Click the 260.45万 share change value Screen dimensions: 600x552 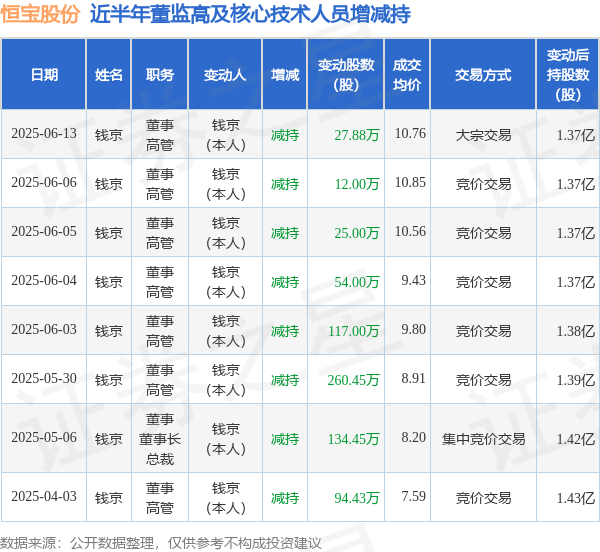(x=354, y=380)
